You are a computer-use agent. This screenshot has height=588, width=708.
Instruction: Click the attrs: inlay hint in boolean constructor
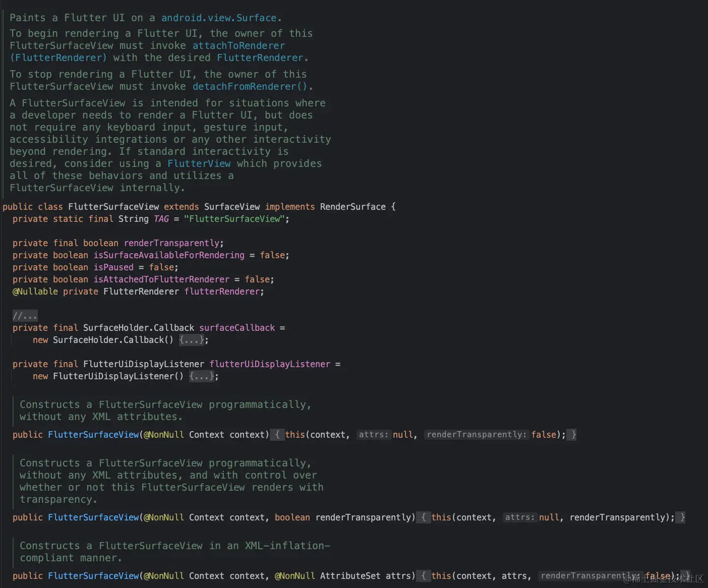pos(520,517)
